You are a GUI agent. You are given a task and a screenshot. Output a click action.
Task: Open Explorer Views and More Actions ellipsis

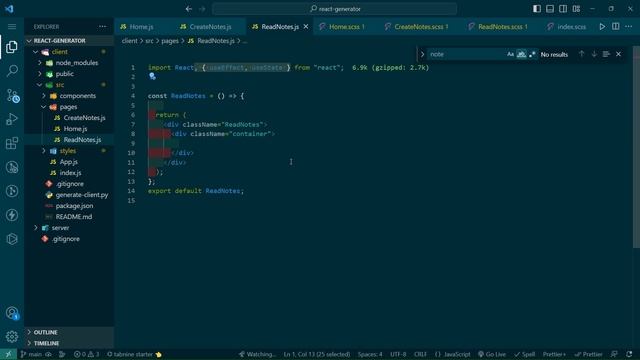[102, 27]
